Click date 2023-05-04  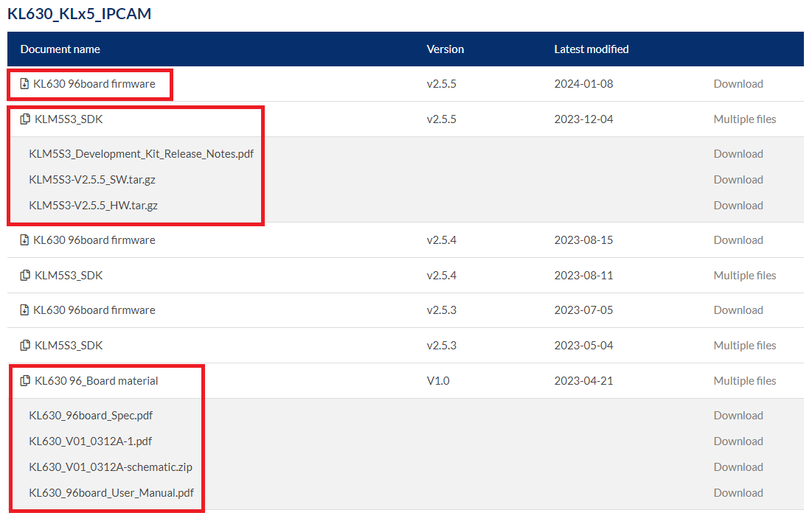tap(583, 345)
